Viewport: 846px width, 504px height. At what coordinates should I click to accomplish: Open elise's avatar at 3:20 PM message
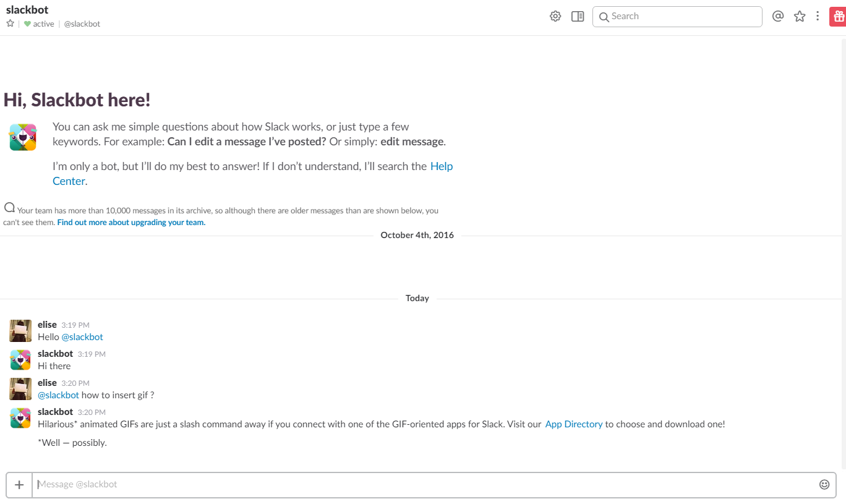point(20,389)
